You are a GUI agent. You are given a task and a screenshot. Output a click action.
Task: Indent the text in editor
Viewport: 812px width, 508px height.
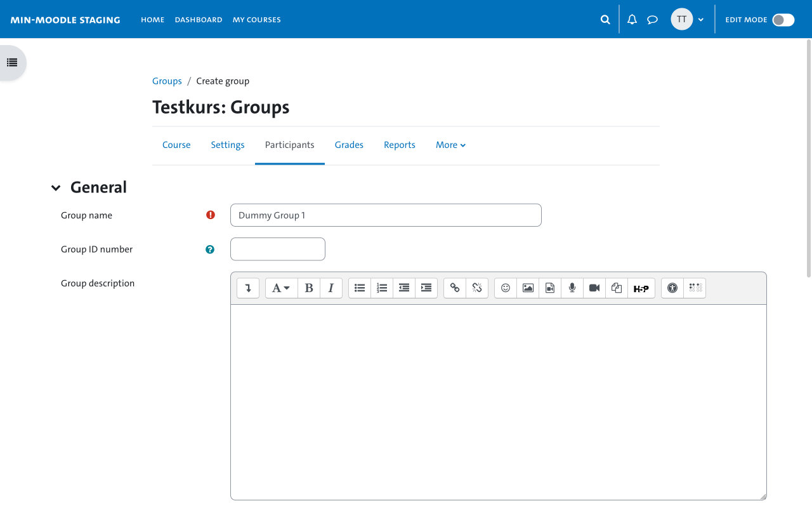pyautogui.click(x=426, y=288)
